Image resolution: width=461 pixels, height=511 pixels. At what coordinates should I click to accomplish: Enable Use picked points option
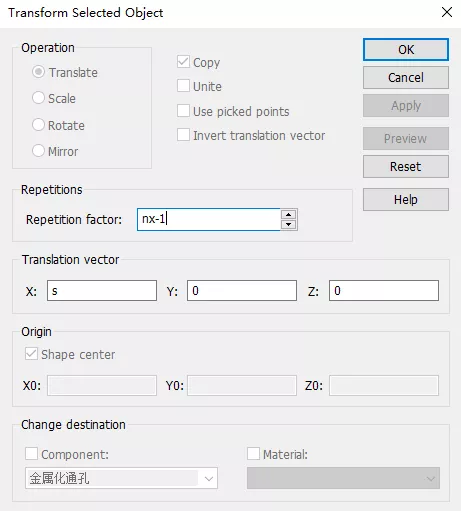click(183, 111)
